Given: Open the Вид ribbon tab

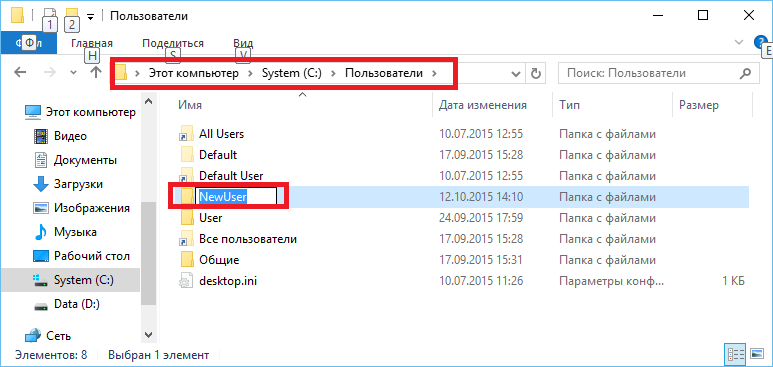Looking at the screenshot, I should tap(243, 43).
